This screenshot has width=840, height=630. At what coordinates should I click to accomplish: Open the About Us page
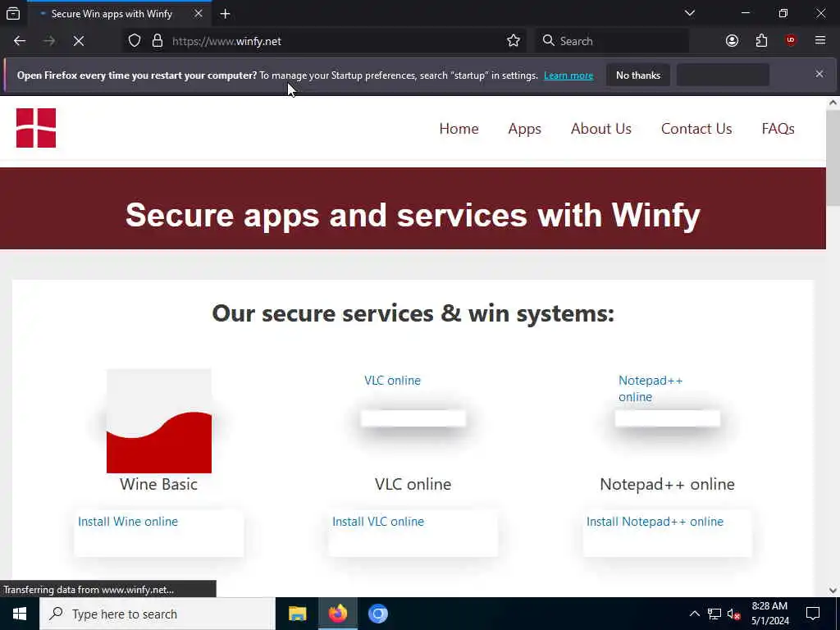coord(601,129)
